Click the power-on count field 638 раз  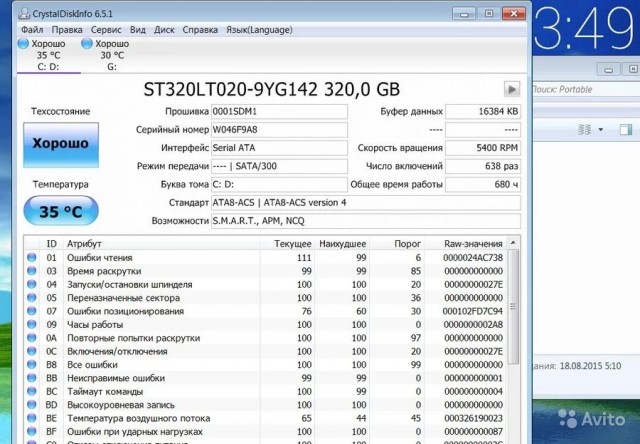click(x=483, y=166)
